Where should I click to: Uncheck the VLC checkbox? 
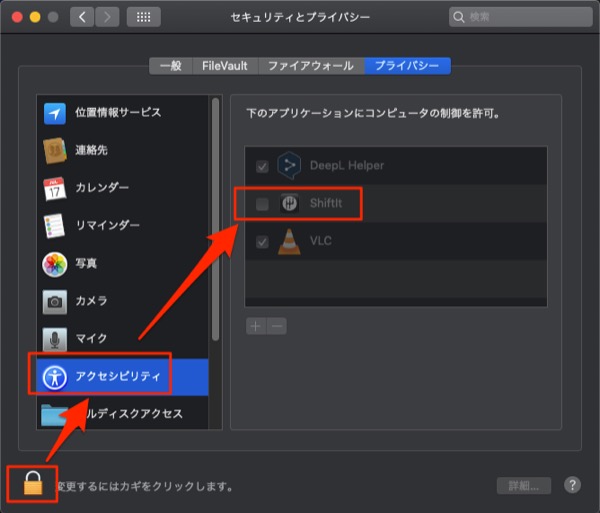[262, 242]
